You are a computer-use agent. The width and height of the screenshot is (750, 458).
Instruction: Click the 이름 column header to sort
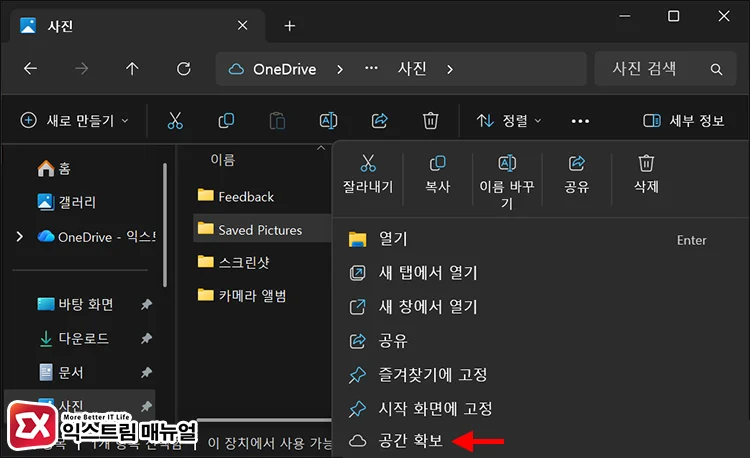[x=223, y=160]
